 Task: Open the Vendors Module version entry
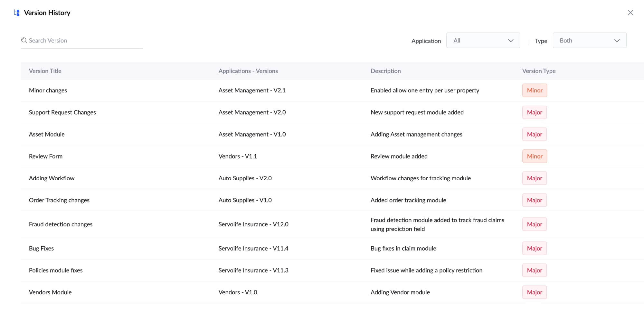click(50, 292)
